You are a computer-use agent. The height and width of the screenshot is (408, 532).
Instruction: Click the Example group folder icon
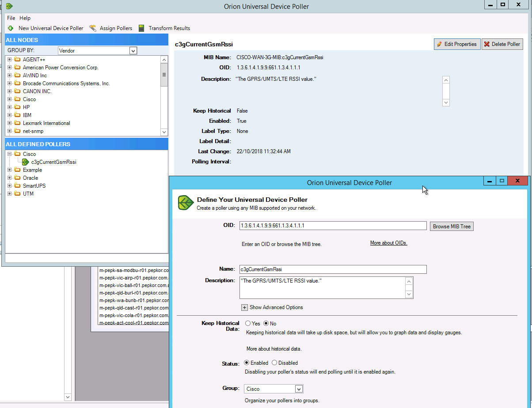17,170
